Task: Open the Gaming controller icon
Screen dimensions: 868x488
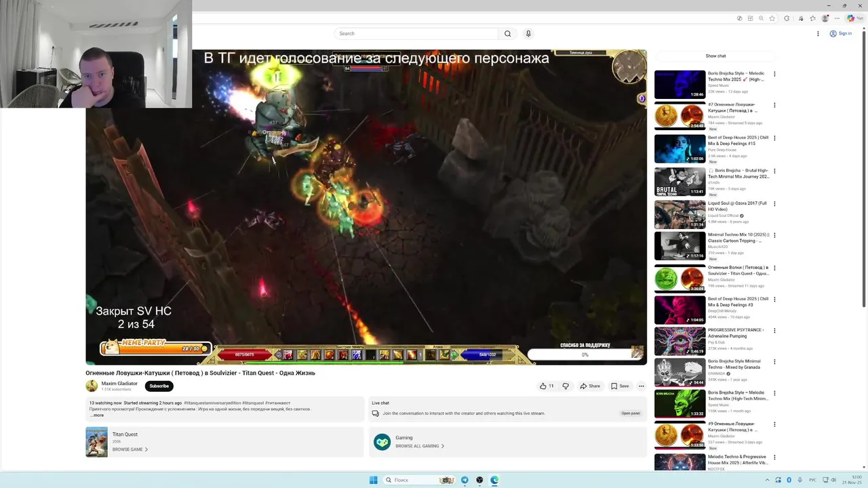Action: 382,442
